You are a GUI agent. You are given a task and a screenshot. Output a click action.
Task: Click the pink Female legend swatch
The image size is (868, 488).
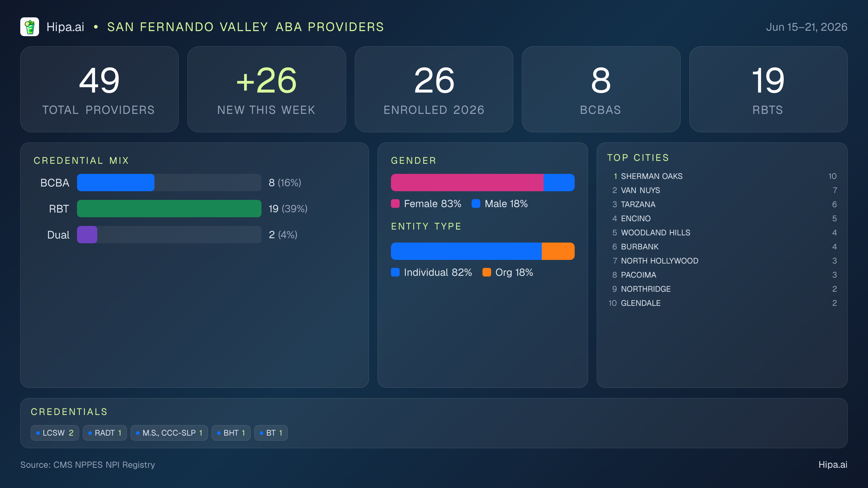pos(395,204)
